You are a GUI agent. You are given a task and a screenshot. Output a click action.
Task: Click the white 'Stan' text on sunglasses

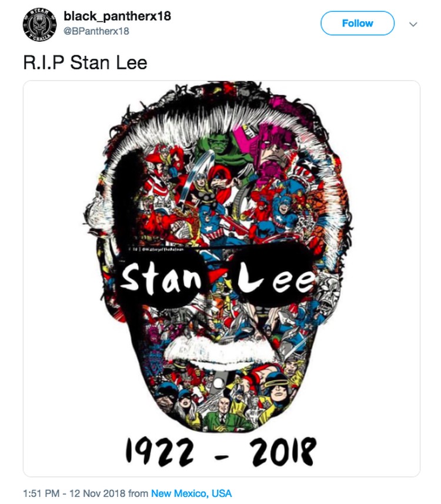(161, 278)
